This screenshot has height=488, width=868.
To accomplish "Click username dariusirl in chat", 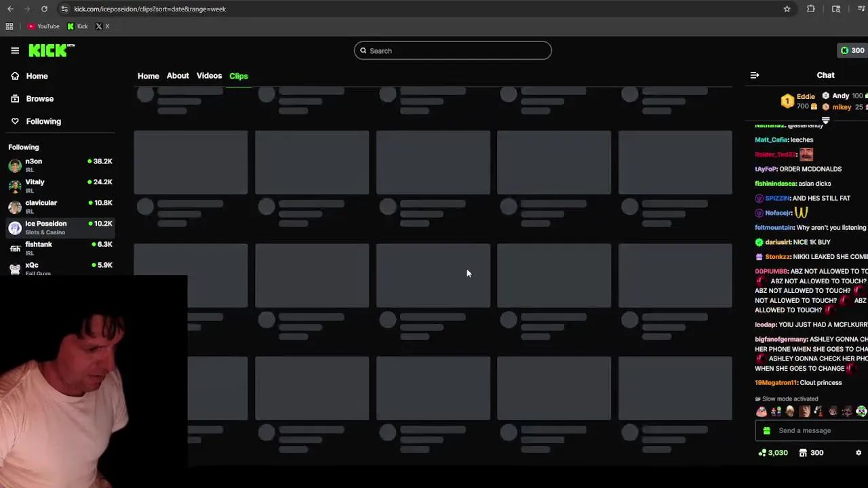I will [x=778, y=242].
